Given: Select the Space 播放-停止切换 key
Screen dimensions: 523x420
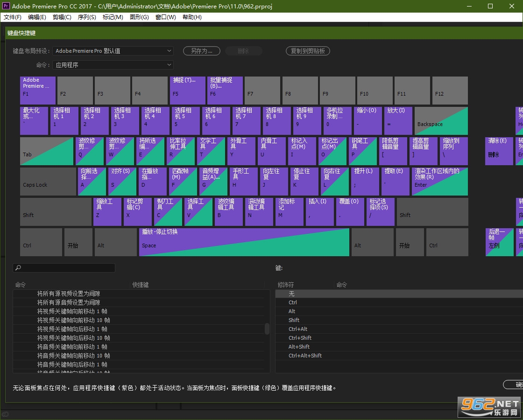Looking at the screenshot, I should pos(244,242).
